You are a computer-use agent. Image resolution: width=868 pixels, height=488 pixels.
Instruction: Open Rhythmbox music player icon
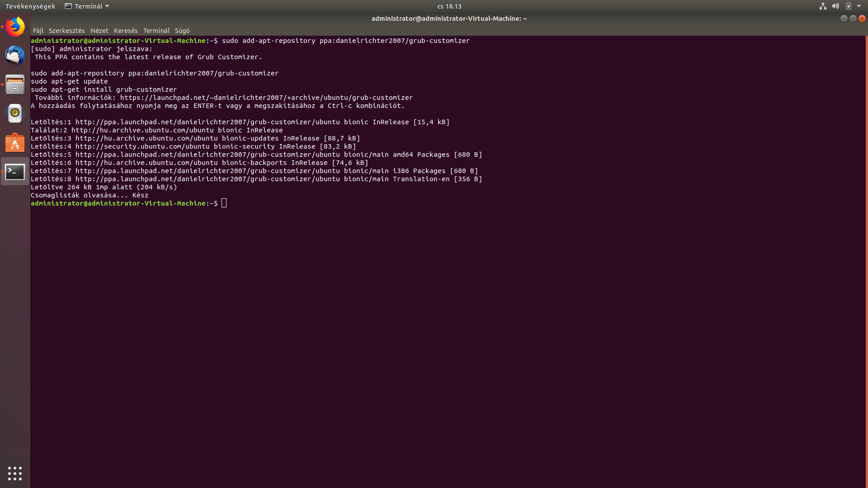[x=15, y=113]
